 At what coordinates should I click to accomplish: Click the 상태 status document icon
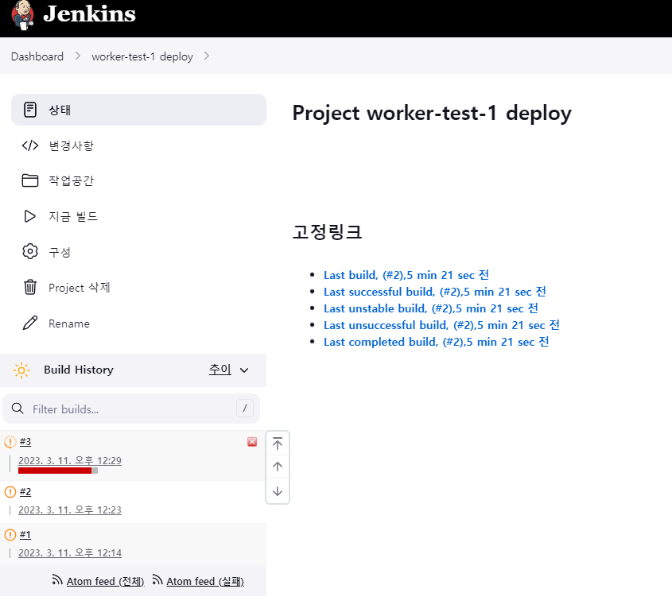30,110
